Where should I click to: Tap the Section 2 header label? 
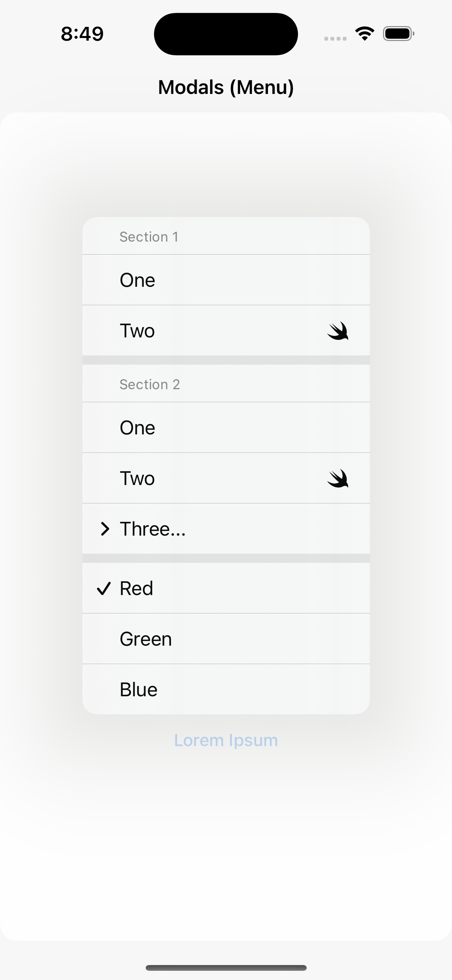[150, 385]
